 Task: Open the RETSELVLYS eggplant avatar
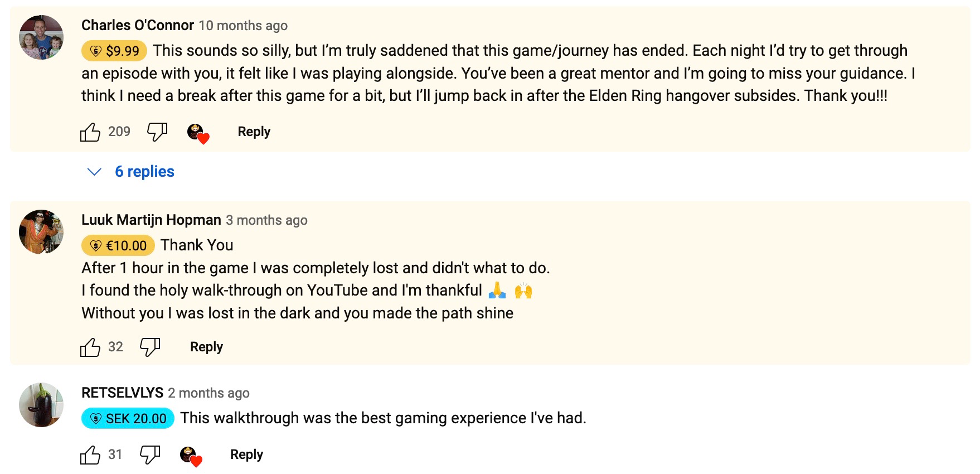41,405
